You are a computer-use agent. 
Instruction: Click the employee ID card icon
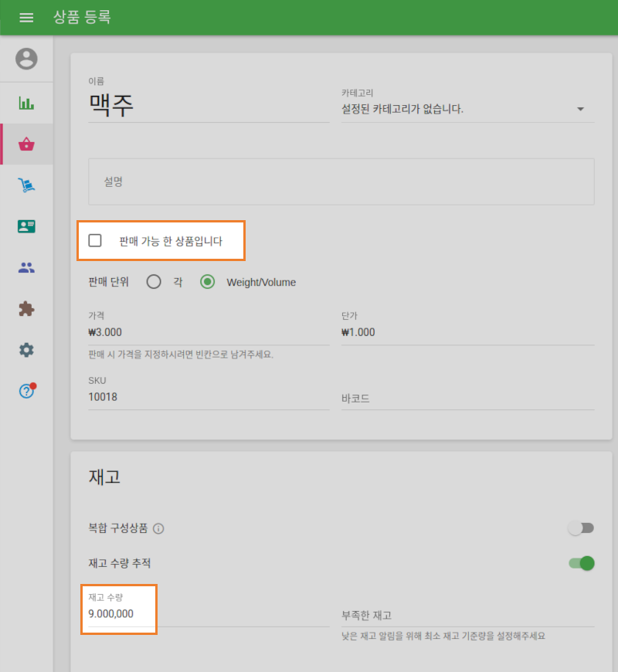tap(26, 226)
